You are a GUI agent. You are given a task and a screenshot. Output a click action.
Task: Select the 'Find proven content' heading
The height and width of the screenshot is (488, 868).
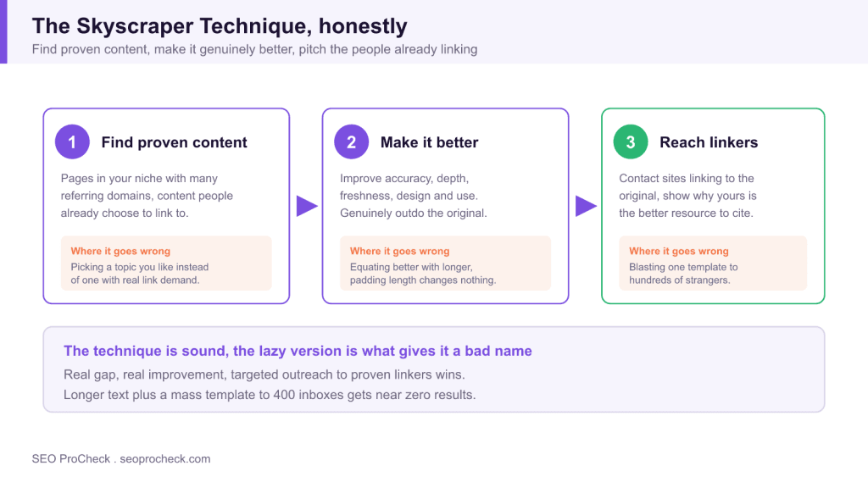174,142
